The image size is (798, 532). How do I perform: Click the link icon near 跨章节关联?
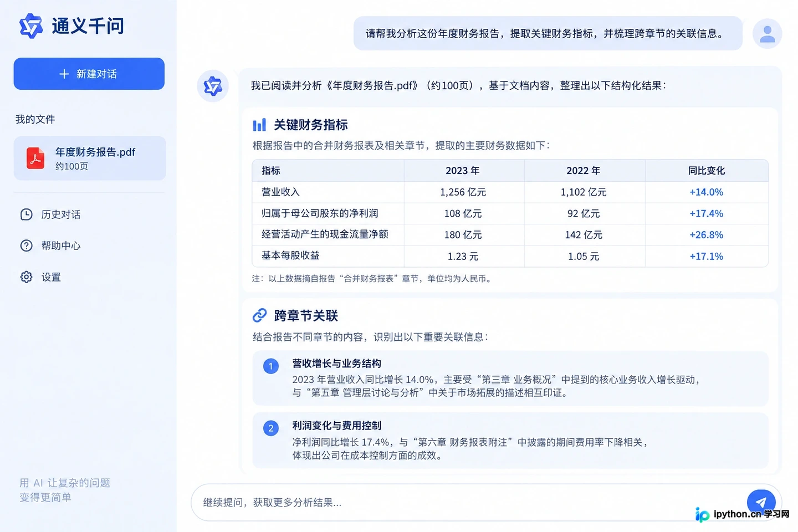pos(259,315)
